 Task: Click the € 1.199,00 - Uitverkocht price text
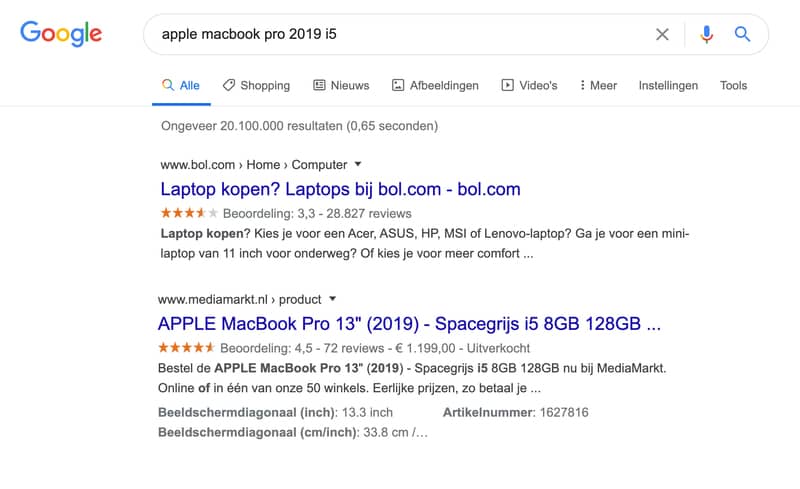click(463, 348)
